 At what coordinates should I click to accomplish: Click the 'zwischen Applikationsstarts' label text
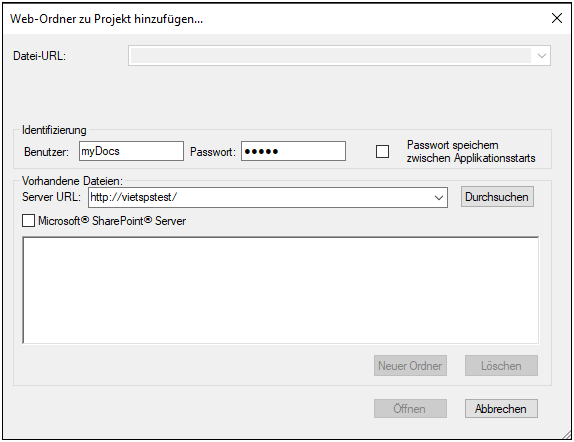point(471,158)
